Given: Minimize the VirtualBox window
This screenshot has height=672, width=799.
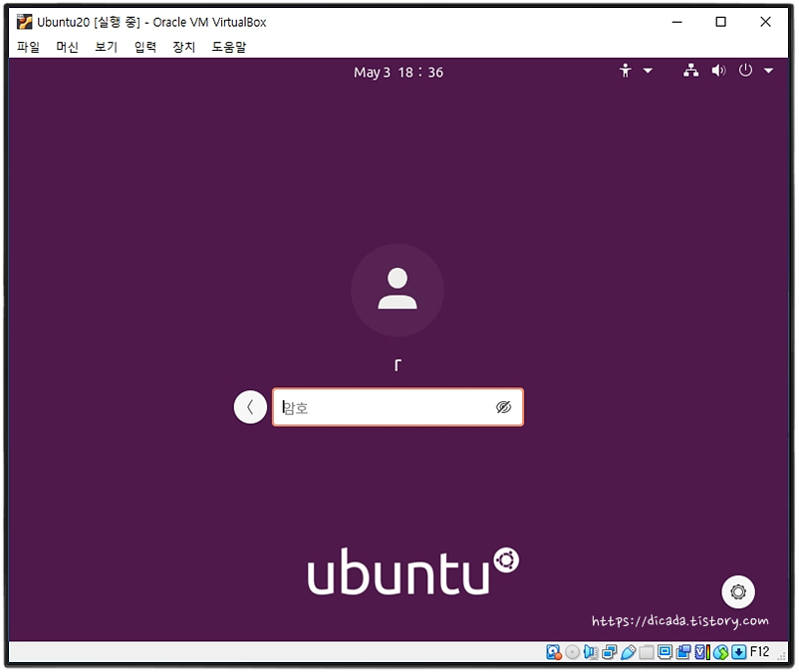Looking at the screenshot, I should (x=676, y=22).
